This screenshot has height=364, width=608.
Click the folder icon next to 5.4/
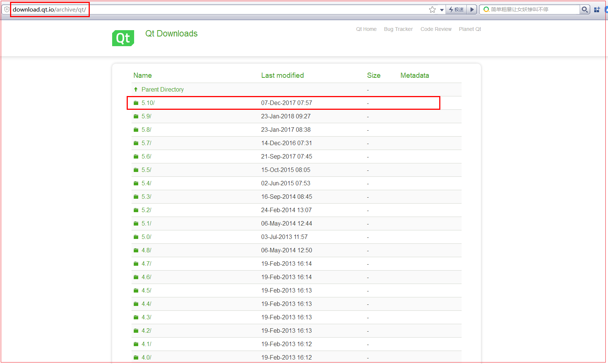136,183
